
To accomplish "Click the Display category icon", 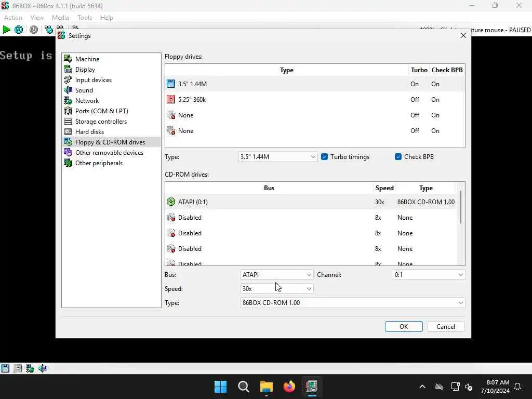I will (68, 69).
